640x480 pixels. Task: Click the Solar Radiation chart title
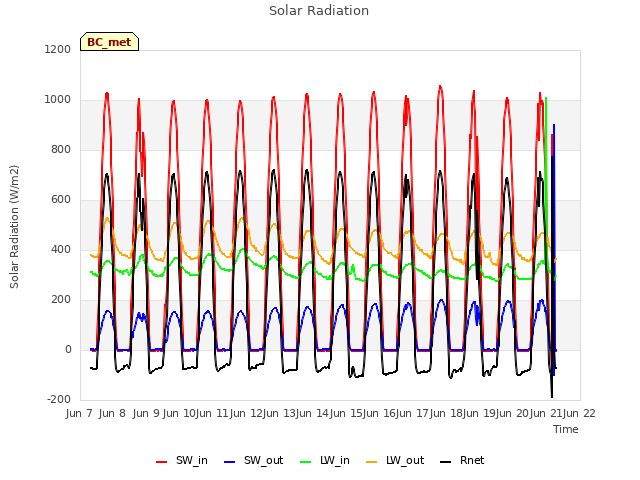tap(319, 11)
